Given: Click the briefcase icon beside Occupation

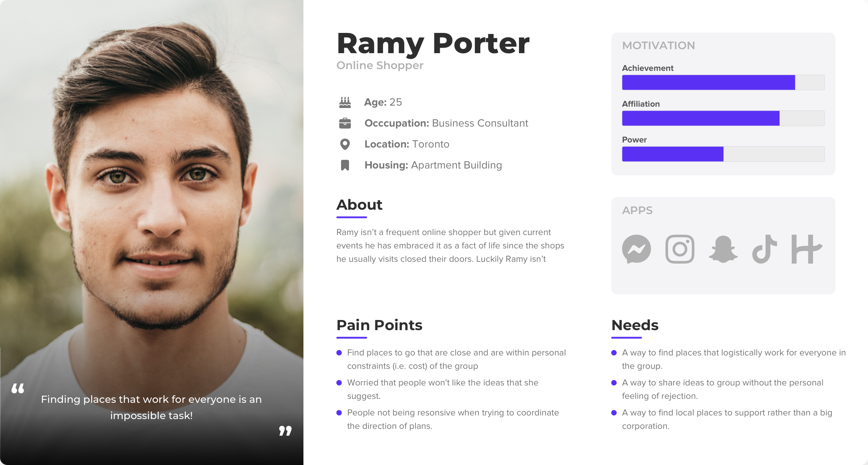Looking at the screenshot, I should coord(345,123).
